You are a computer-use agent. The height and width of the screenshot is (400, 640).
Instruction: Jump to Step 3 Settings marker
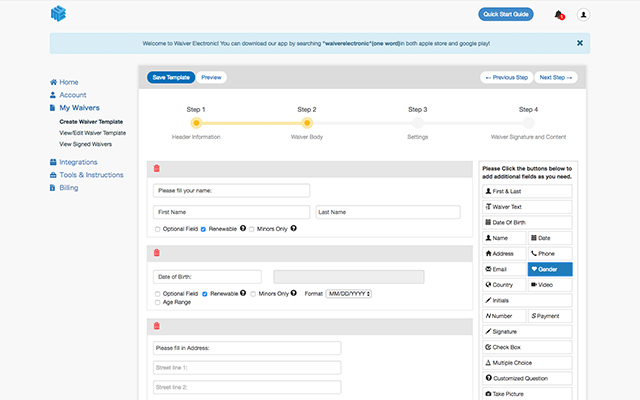[x=418, y=122]
